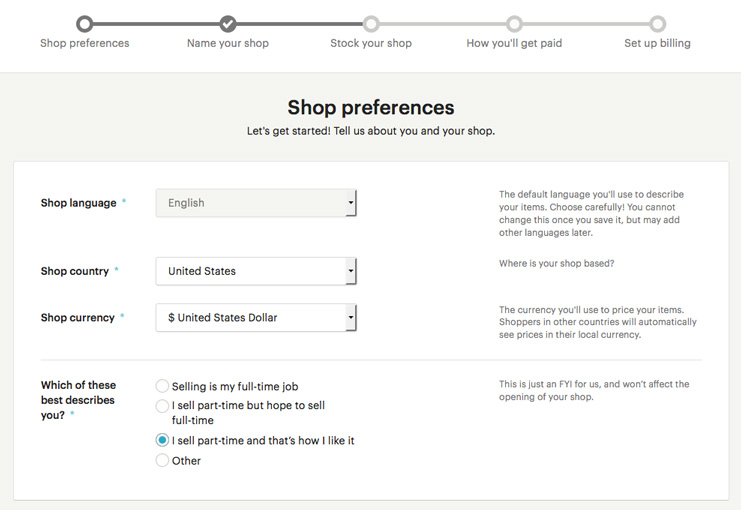
Task: Select 'I sell part-time and that's how I like it'
Action: tap(162, 441)
